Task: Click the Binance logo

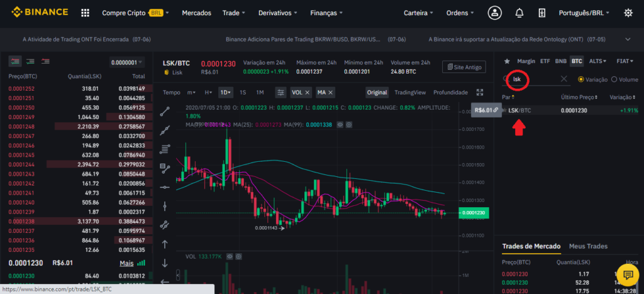Action: point(40,13)
